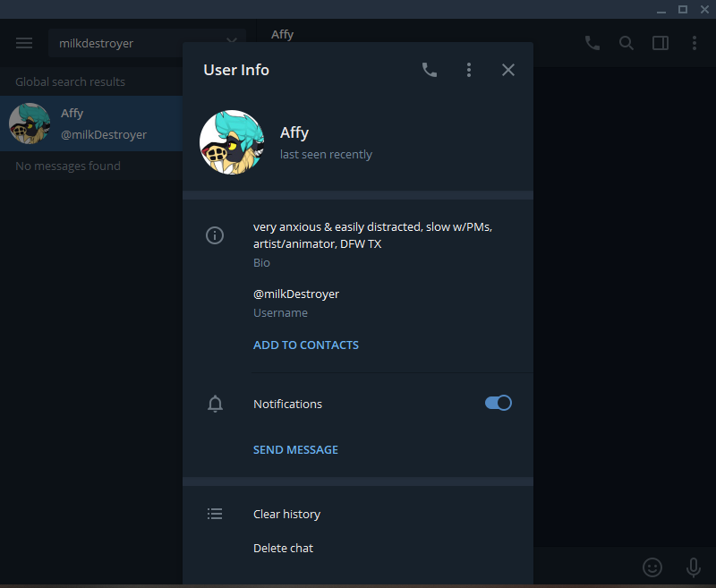Start a call from chat top bar
716x588 pixels.
click(x=592, y=43)
